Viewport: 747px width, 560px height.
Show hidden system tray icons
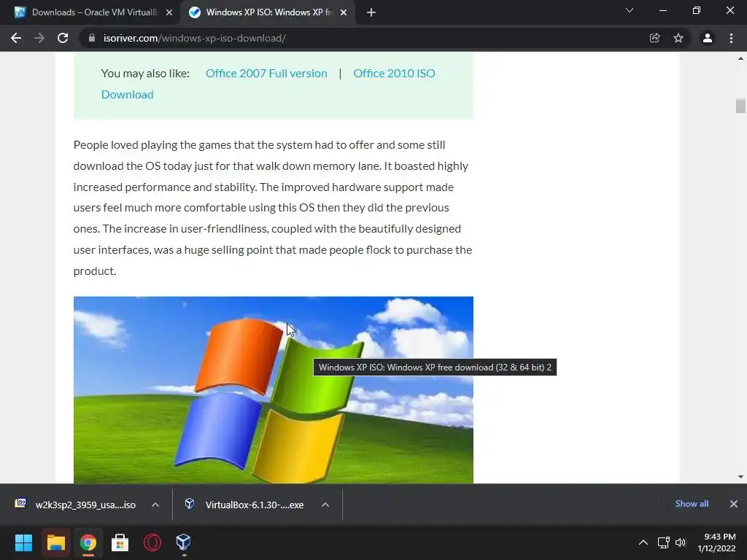click(643, 542)
